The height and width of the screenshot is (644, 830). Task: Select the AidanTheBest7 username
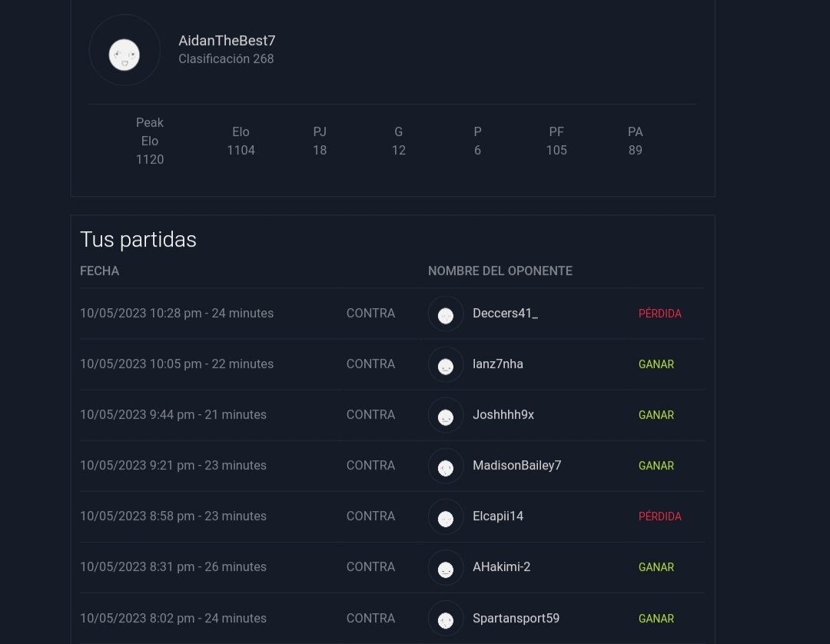pyautogui.click(x=227, y=41)
